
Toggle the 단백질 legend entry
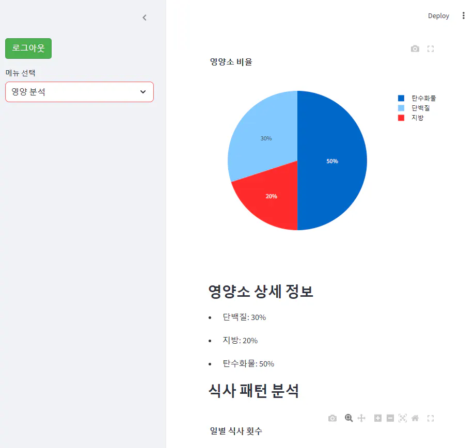click(414, 108)
